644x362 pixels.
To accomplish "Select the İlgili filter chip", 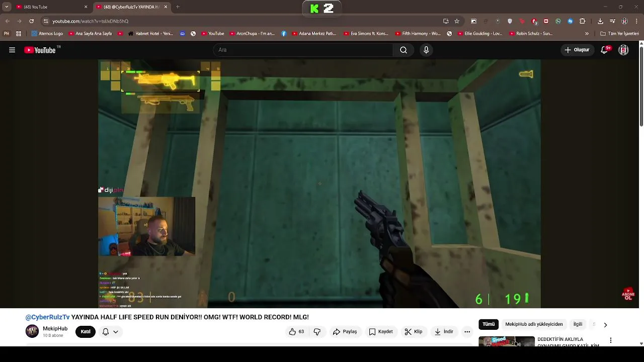I will tap(578, 324).
